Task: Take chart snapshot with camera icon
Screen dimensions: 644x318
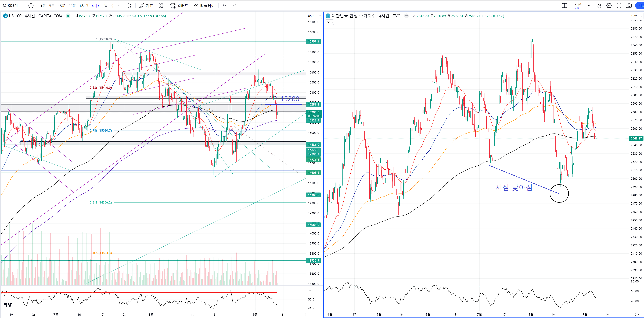Action: click(629, 5)
